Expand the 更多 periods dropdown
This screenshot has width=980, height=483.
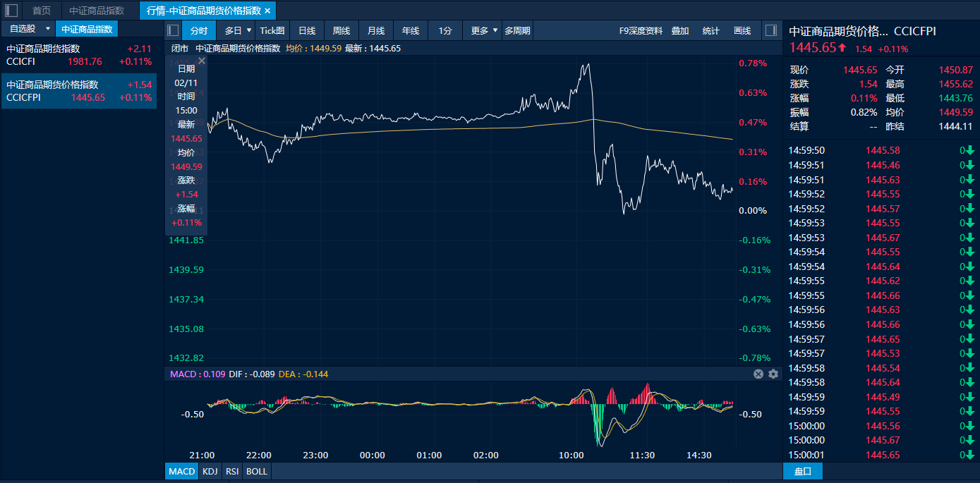[x=495, y=30]
